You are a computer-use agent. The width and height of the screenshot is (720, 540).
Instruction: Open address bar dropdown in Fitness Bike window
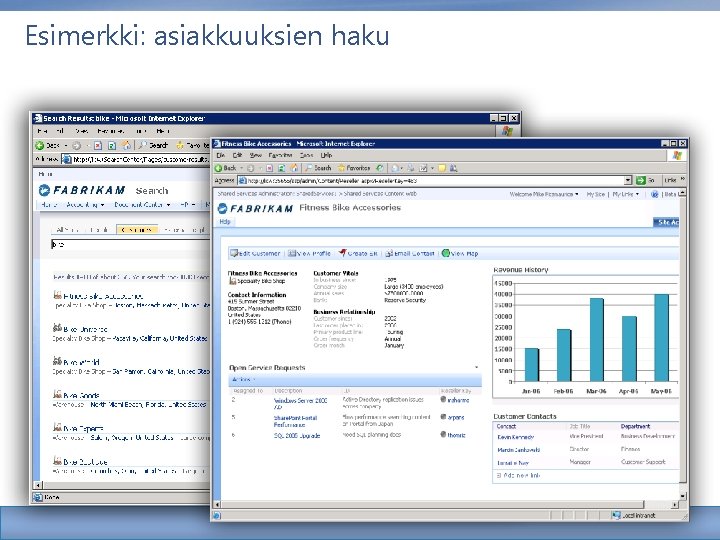[x=628, y=180]
